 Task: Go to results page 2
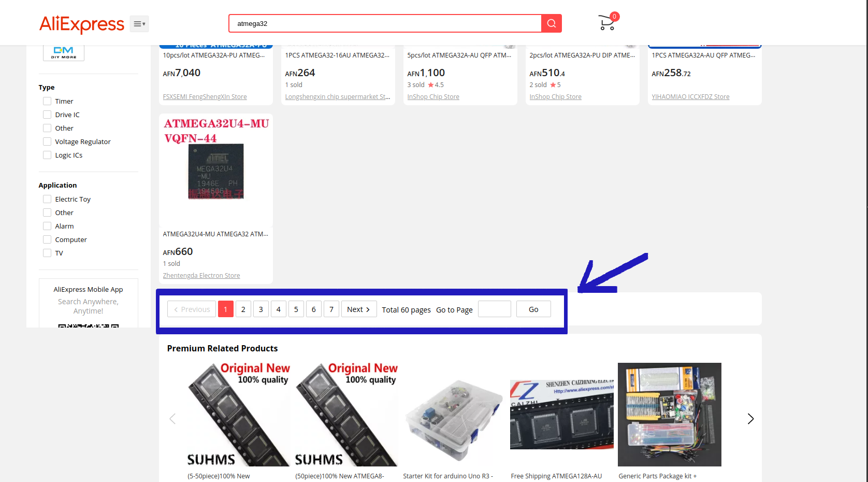pos(243,309)
